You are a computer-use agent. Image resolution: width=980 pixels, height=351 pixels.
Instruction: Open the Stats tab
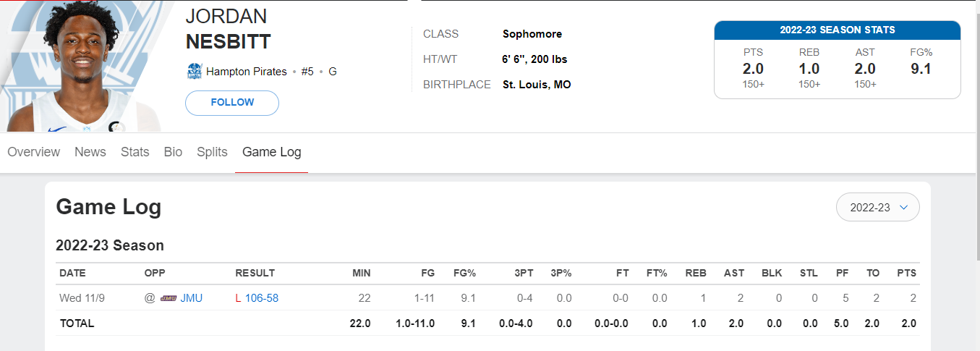click(x=135, y=152)
